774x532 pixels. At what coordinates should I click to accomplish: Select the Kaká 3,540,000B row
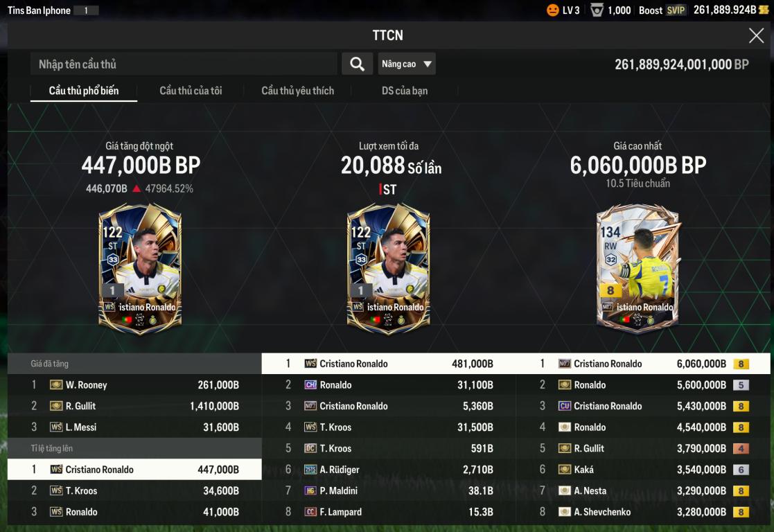643,470
